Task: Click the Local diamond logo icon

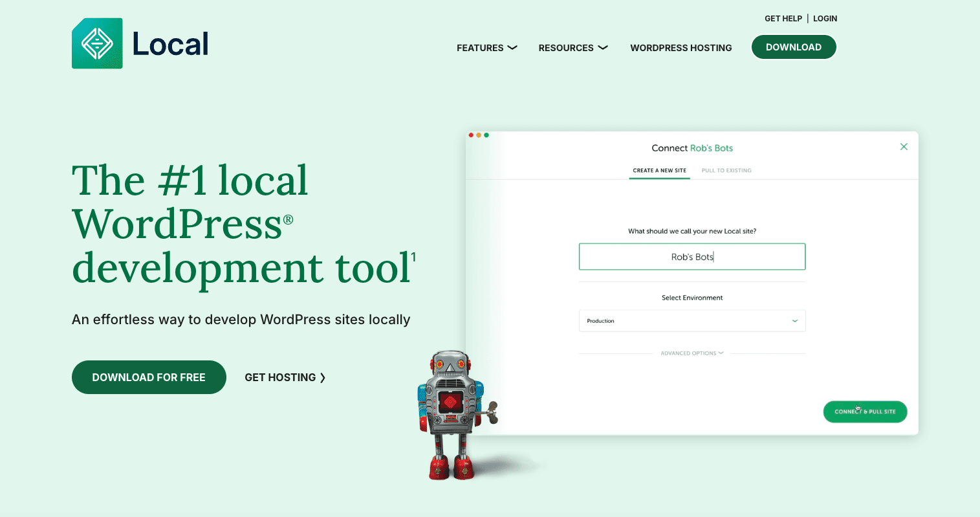Action: pyautogui.click(x=97, y=43)
